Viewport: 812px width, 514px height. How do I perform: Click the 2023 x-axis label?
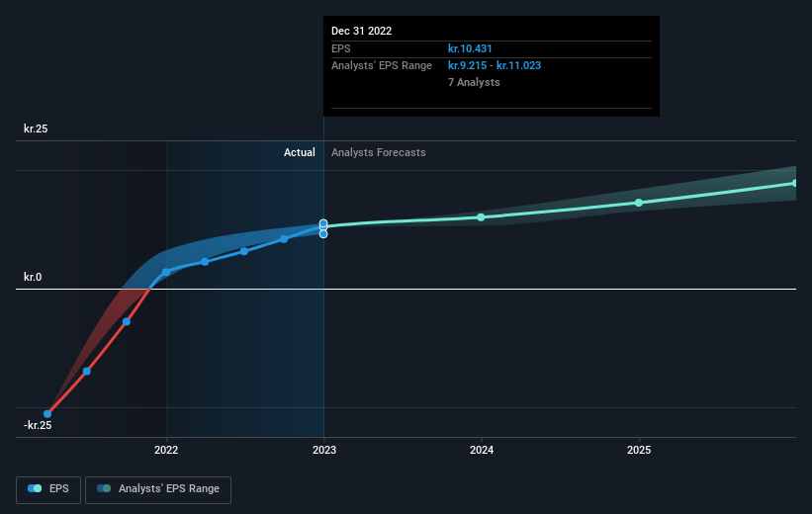point(324,450)
